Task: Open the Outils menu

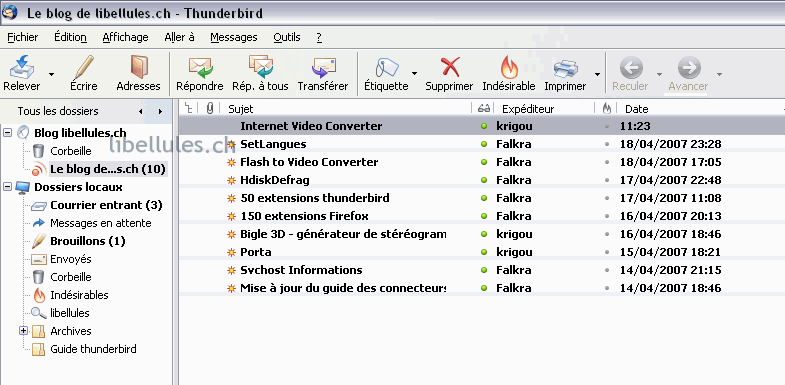Action: click(287, 37)
